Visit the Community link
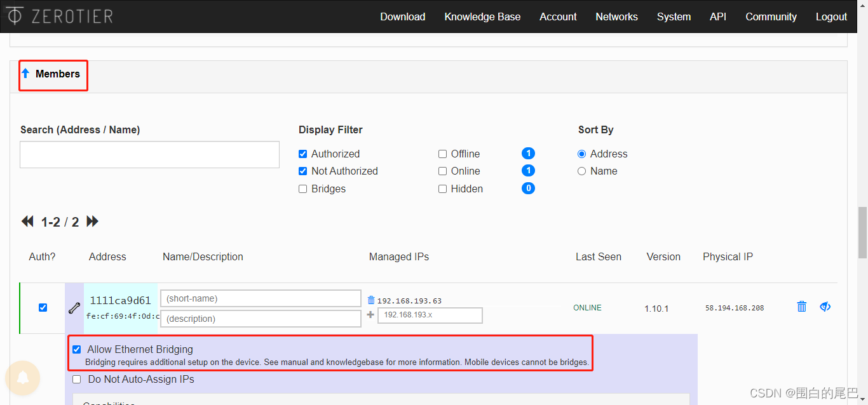 (x=771, y=17)
